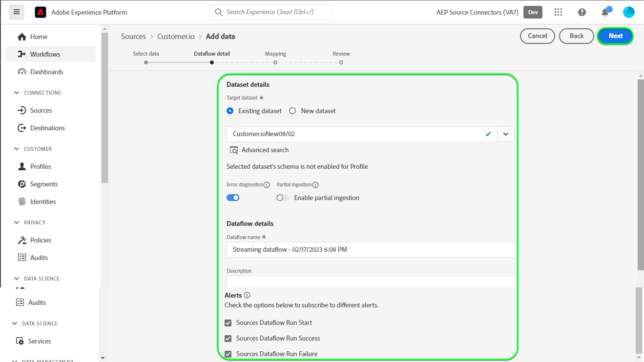
Task: Open the user profile avatar
Action: [x=628, y=12]
